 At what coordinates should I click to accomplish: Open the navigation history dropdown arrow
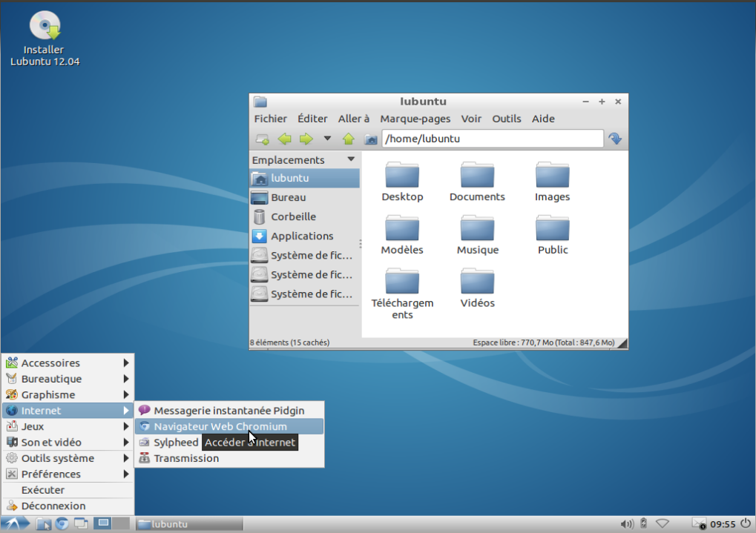pyautogui.click(x=327, y=139)
